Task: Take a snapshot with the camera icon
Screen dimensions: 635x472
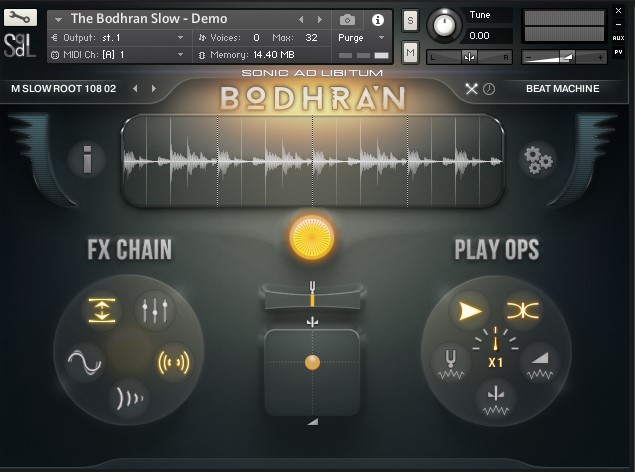Action: tap(347, 19)
